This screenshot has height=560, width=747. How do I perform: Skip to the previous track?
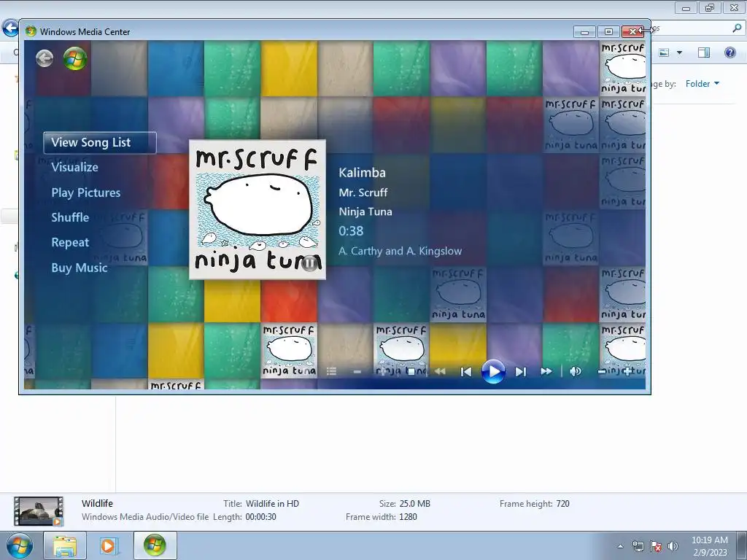coord(466,371)
